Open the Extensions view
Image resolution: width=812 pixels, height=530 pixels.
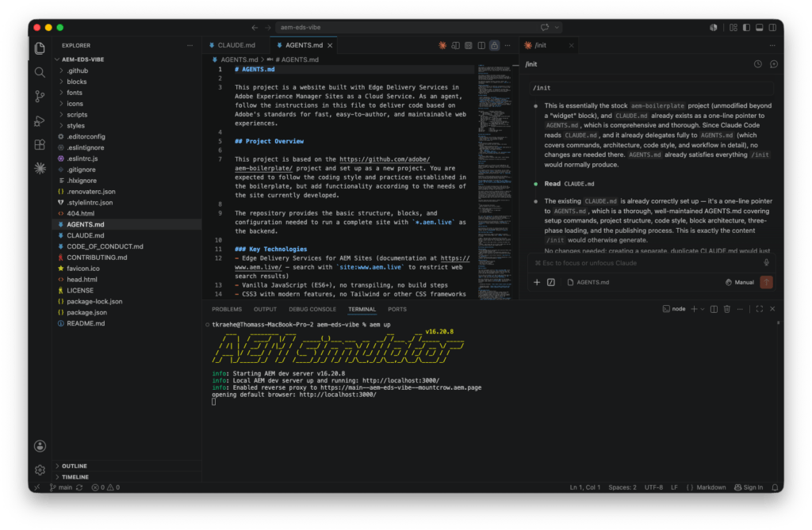click(x=40, y=144)
